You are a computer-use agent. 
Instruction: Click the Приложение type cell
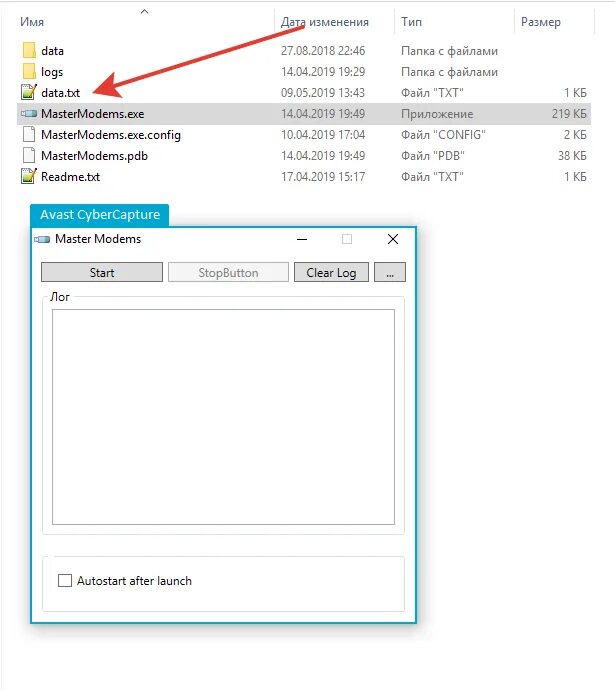click(437, 114)
